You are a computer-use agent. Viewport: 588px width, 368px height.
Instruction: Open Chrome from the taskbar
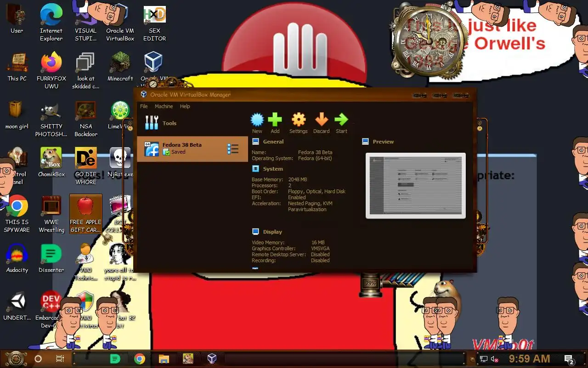pyautogui.click(x=140, y=359)
